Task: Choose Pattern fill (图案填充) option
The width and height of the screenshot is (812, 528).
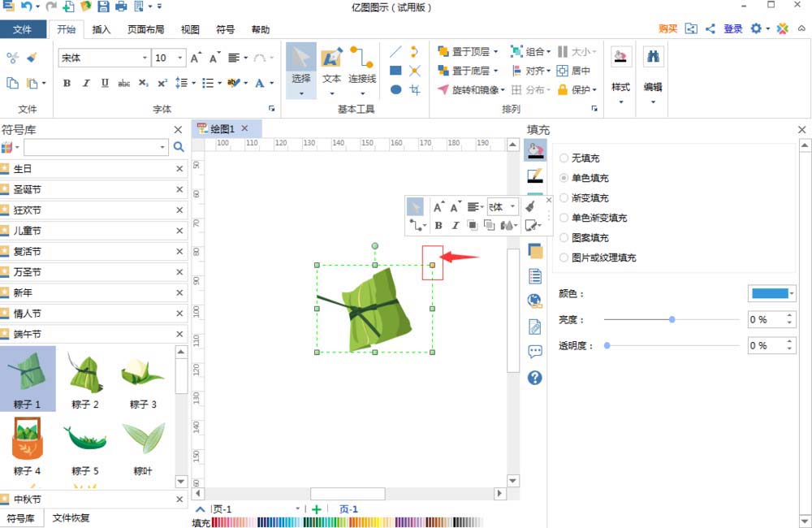Action: point(585,237)
